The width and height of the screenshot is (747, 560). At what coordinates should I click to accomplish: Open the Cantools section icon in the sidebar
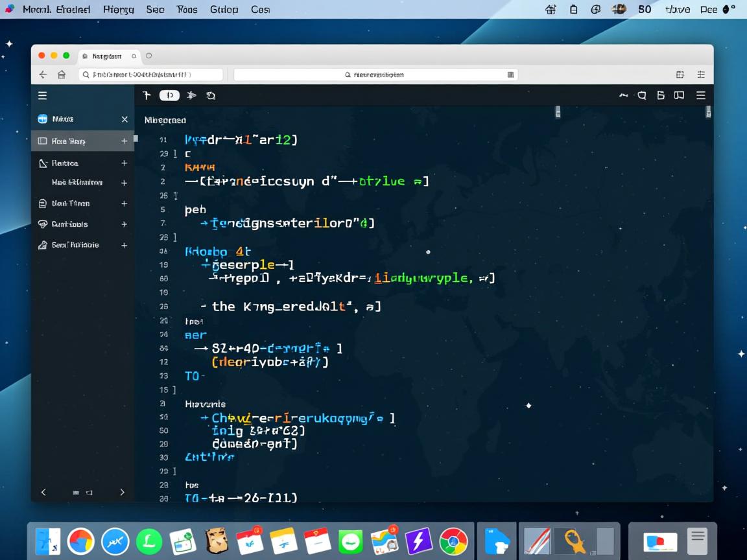click(x=42, y=224)
